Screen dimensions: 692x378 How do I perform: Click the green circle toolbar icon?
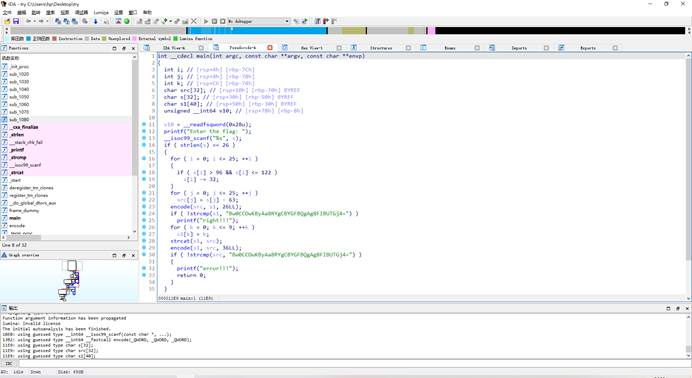[x=127, y=21]
